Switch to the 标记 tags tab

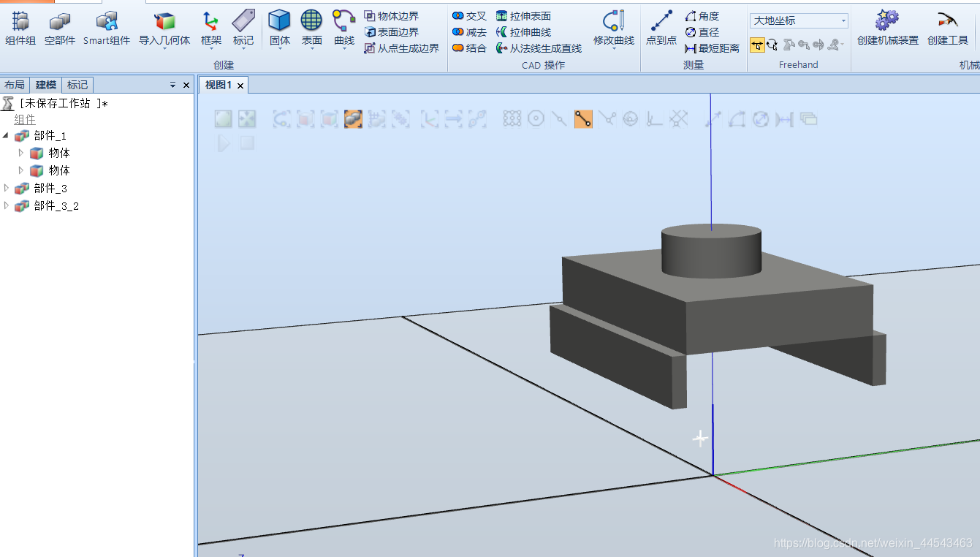tap(77, 86)
